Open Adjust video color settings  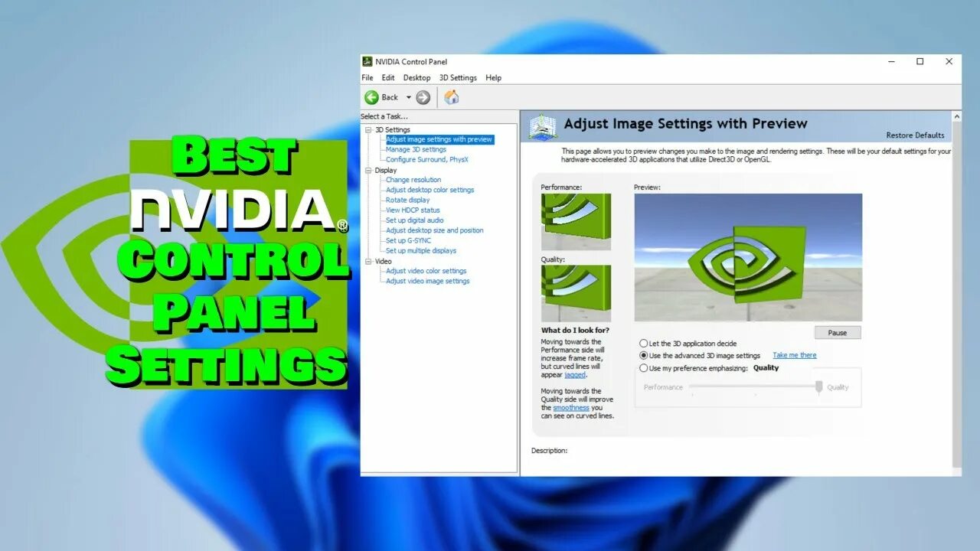click(426, 271)
